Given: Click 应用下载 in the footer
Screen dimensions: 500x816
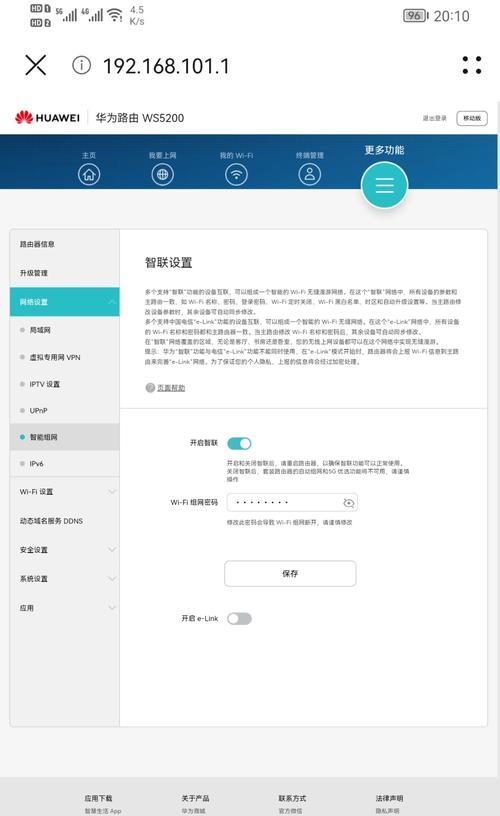Looking at the screenshot, I should click(98, 798).
